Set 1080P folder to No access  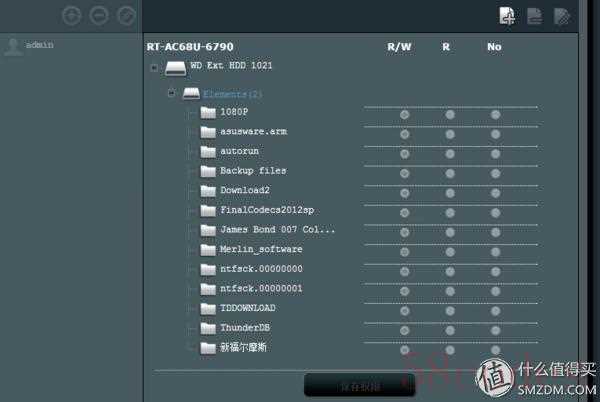tap(496, 115)
